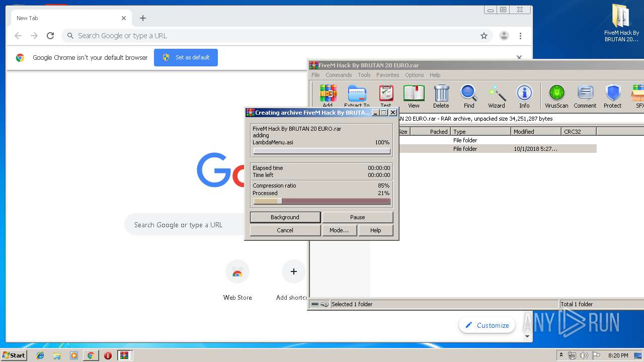Cancel the archive creation
The width and height of the screenshot is (644, 362).
pos(285,230)
